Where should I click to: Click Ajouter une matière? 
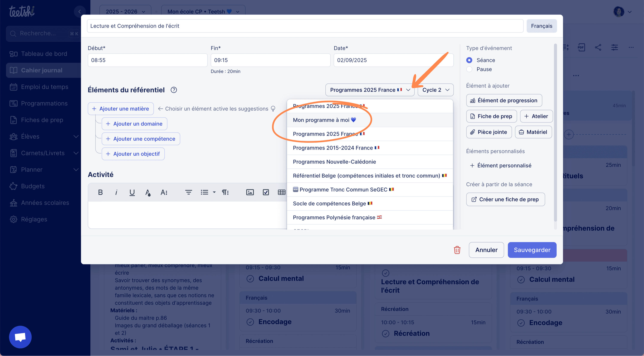tap(120, 109)
